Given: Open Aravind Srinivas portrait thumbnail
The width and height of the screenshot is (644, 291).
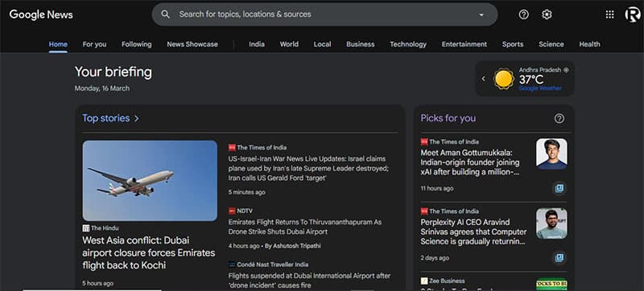Looking at the screenshot, I should click(x=551, y=223).
